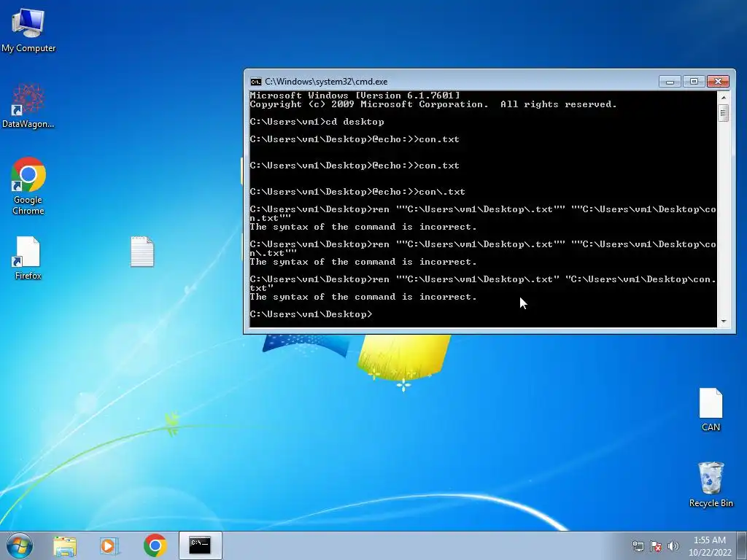Viewport: 747px width, 560px height.
Task: Click the volume speaker tray icon
Action: [x=673, y=546]
